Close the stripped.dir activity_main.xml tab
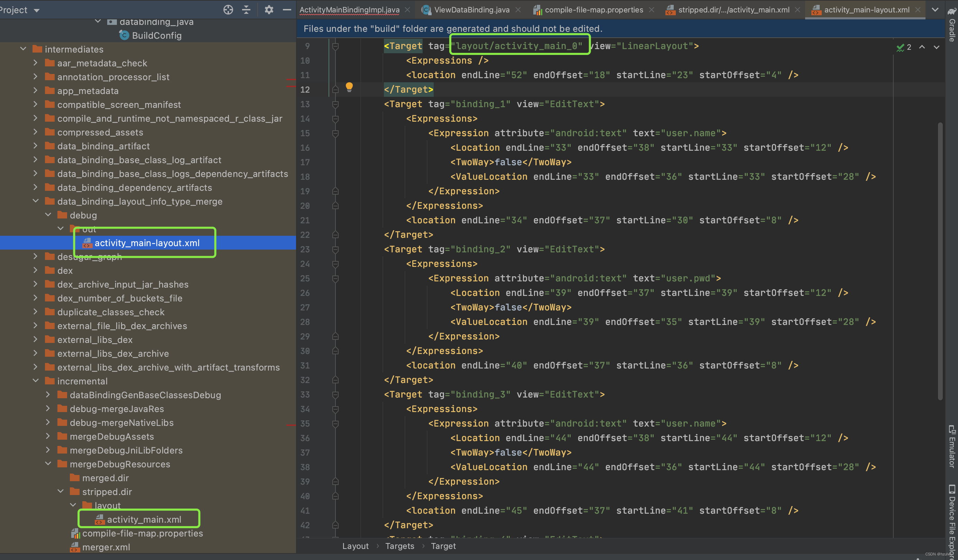This screenshot has width=958, height=560. pyautogui.click(x=798, y=10)
